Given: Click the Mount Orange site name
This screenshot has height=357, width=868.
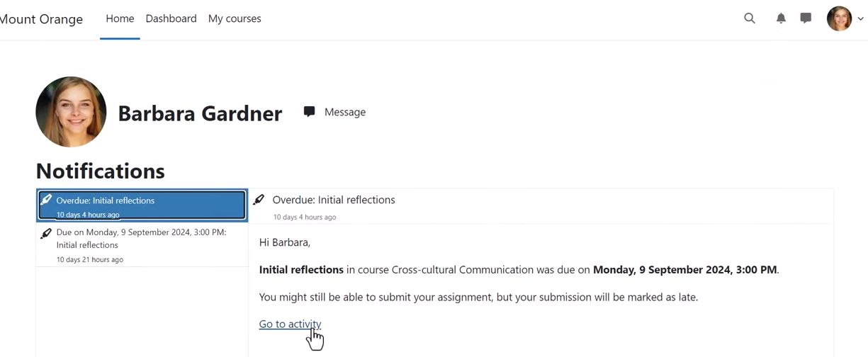Looking at the screenshot, I should click(41, 19).
